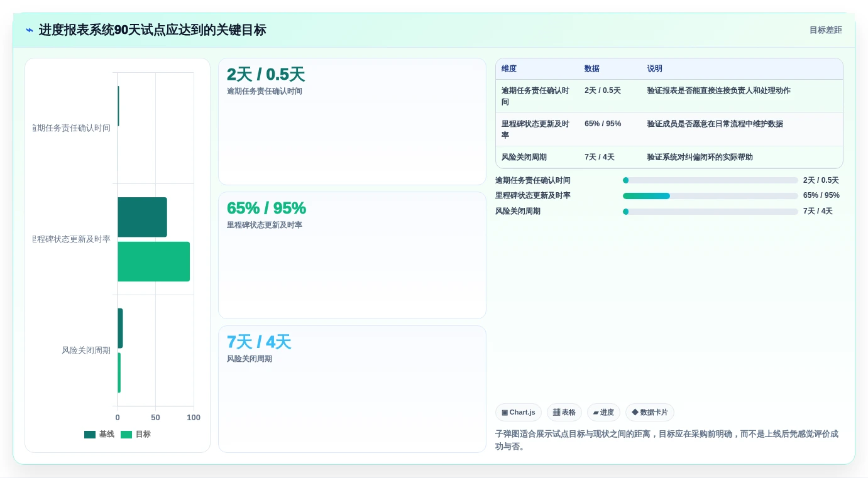The image size is (868, 478).
Task: Click the 维度 column header
Action: coord(509,69)
